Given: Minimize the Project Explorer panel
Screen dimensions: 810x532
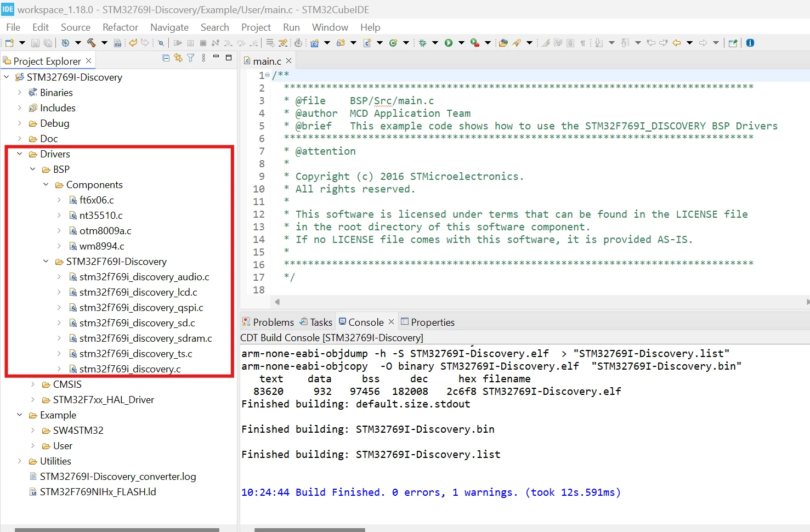Looking at the screenshot, I should 216,57.
